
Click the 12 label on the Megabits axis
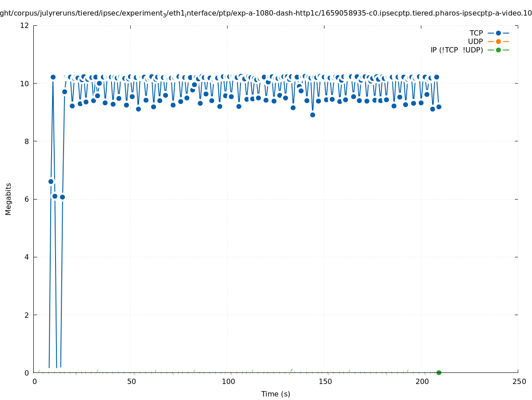(x=24, y=25)
